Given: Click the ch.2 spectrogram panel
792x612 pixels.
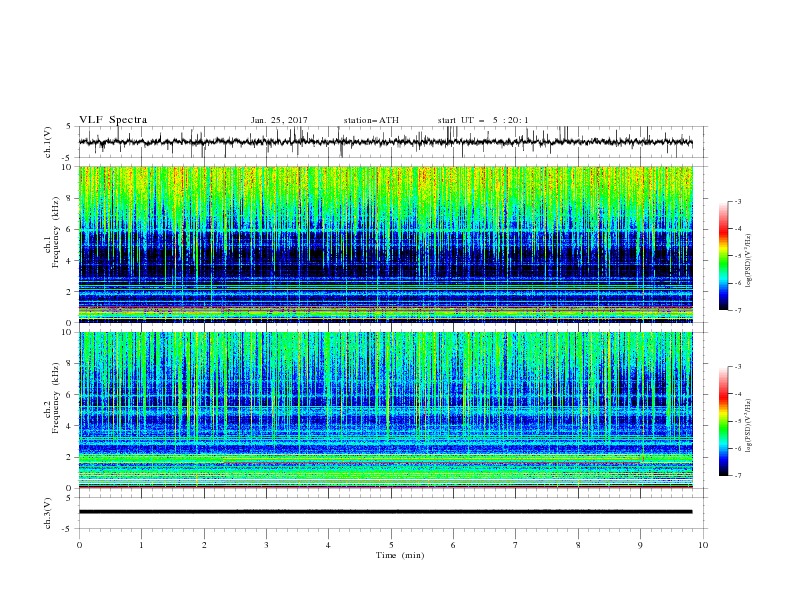Looking at the screenshot, I should pyautogui.click(x=386, y=410).
